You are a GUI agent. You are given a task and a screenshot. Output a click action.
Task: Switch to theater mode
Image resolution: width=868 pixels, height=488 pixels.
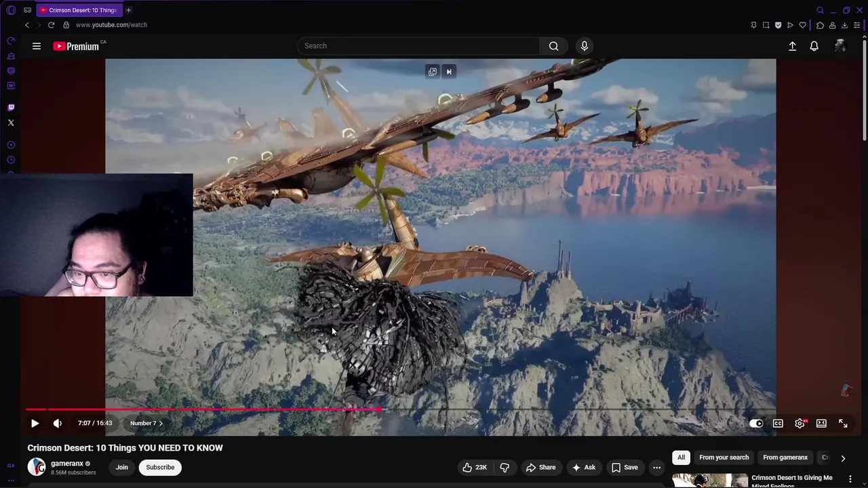pyautogui.click(x=821, y=423)
